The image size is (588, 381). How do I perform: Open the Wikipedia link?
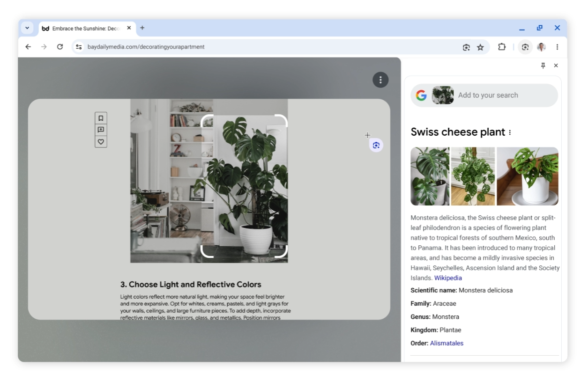tap(448, 278)
